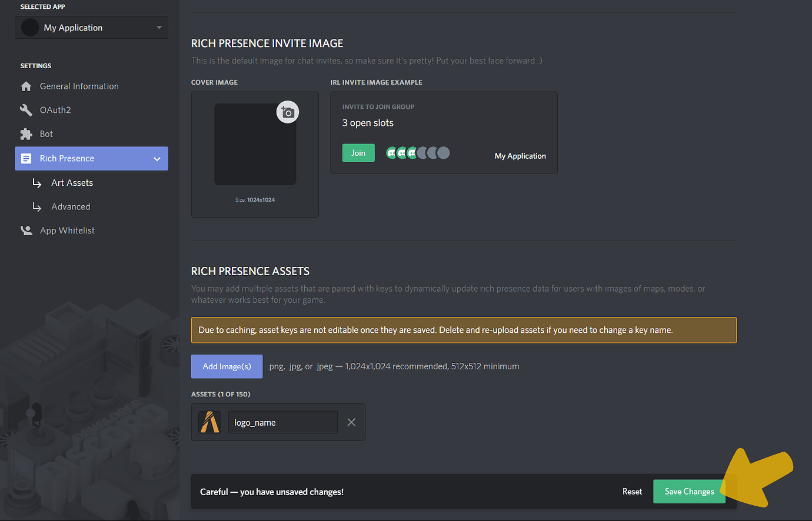Navigate to the Advanced settings page
Screen dimensions: 812x521
tap(71, 206)
